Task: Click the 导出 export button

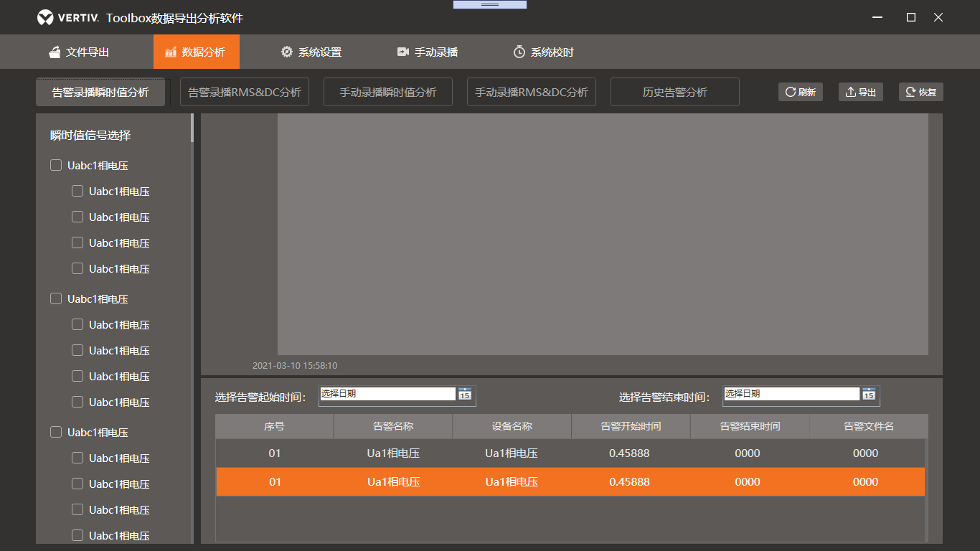Action: click(861, 92)
